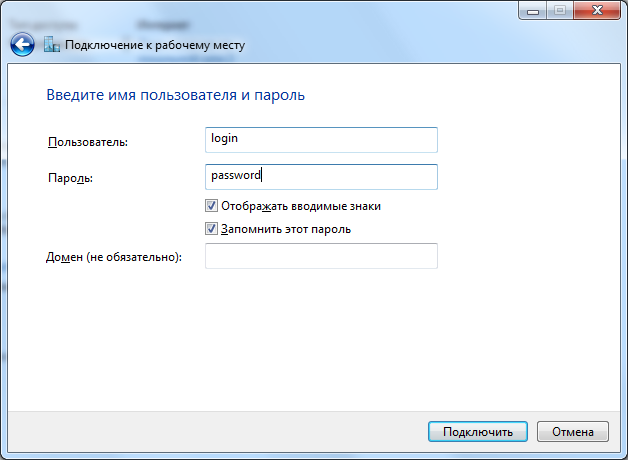Click the Подключение к рабочему месту title text

coord(155,45)
